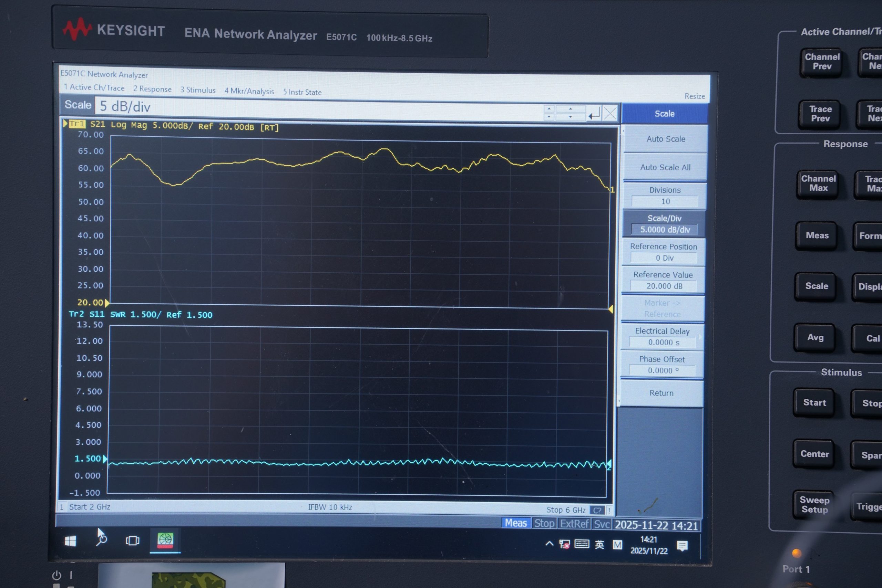Click the Resize label
The height and width of the screenshot is (588, 882).
point(694,96)
